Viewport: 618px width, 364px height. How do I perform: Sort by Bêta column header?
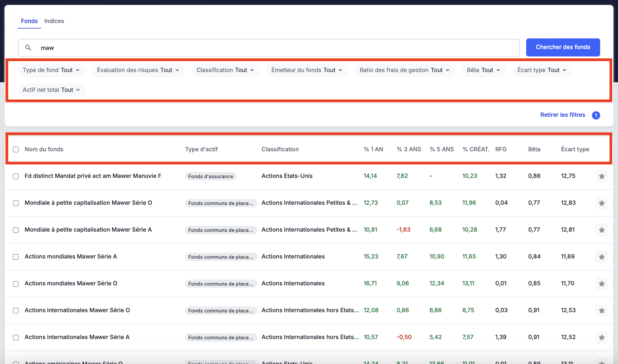click(x=534, y=149)
